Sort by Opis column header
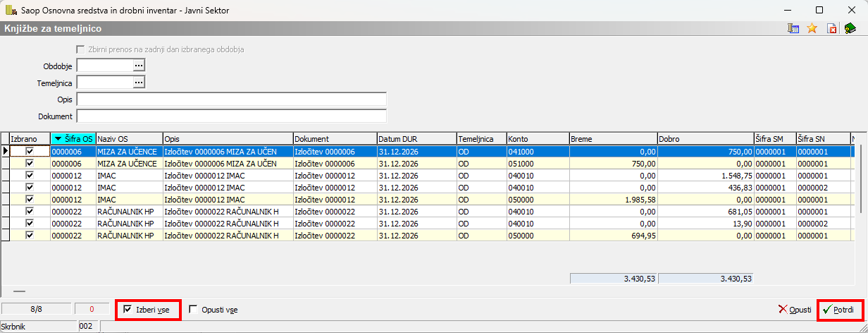Screen dimensions: 868x333 (x=228, y=139)
